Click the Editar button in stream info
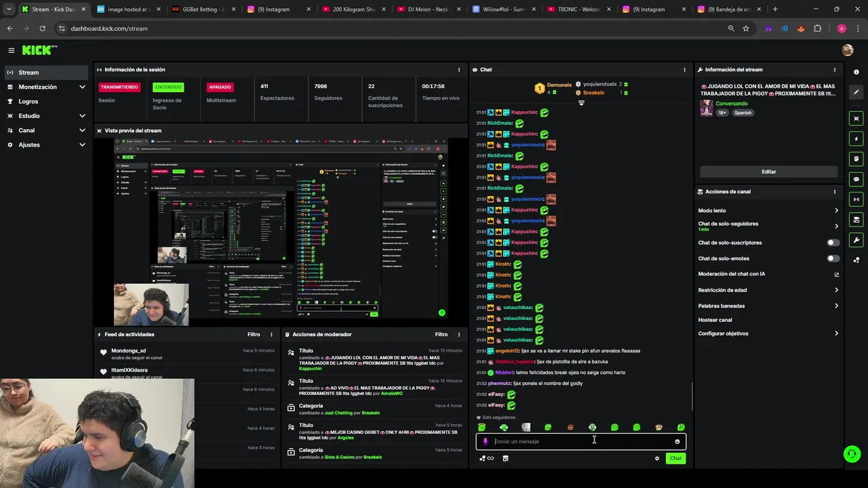This screenshot has height=488, width=868. 768,171
